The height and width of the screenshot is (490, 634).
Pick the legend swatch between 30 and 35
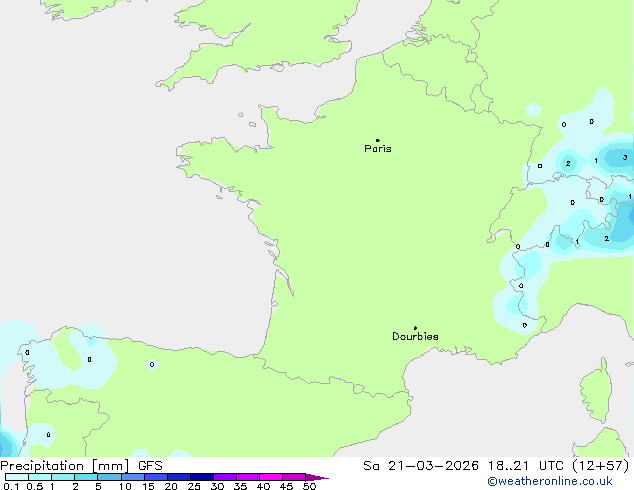click(x=224, y=477)
